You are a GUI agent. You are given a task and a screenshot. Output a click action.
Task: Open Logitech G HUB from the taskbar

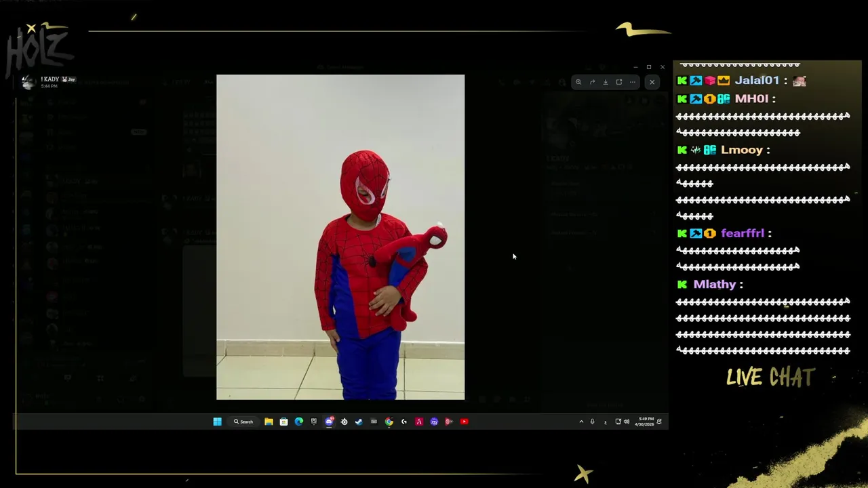pos(404,422)
